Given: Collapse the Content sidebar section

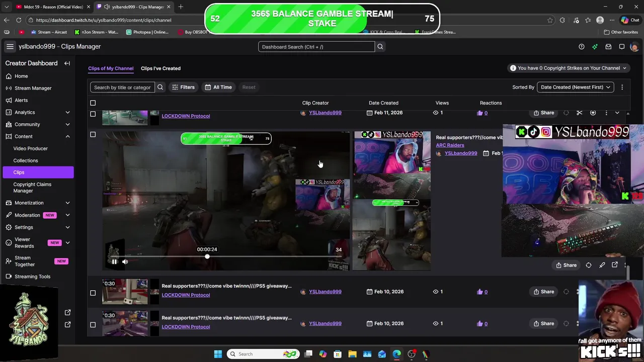Looking at the screenshot, I should coord(67,136).
